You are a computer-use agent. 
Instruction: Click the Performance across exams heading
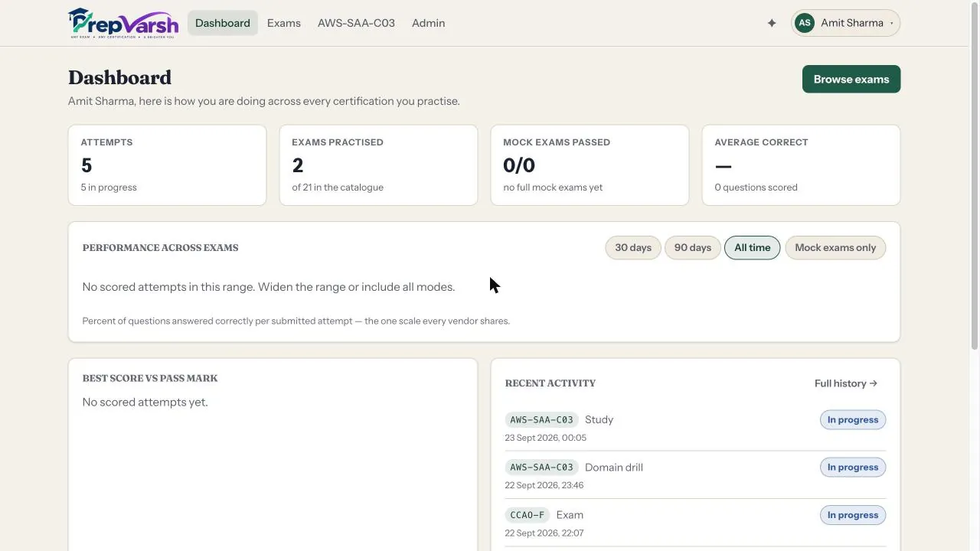(x=160, y=248)
